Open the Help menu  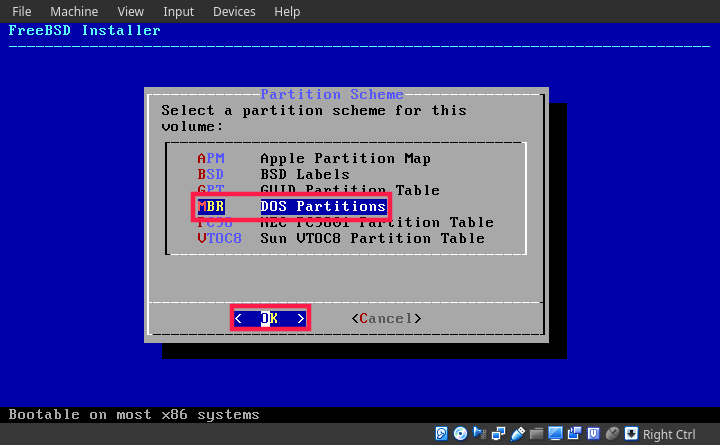pyautogui.click(x=287, y=11)
